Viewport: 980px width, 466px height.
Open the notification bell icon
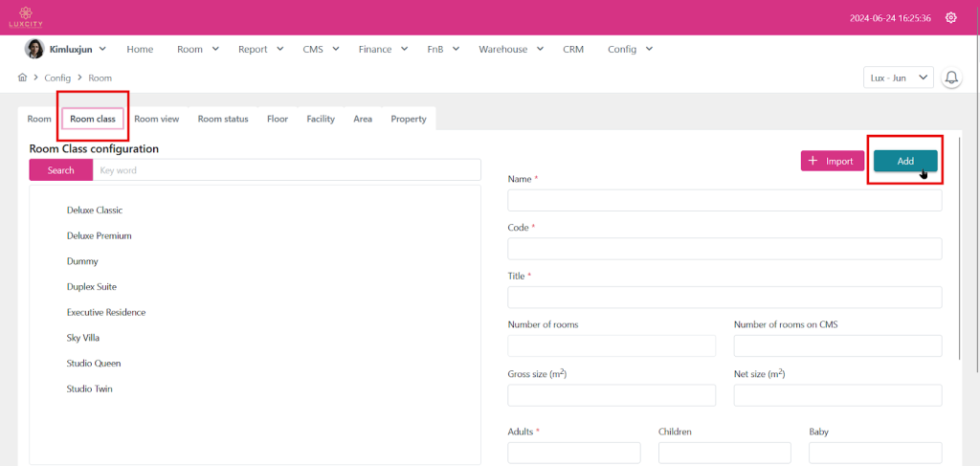point(951,78)
